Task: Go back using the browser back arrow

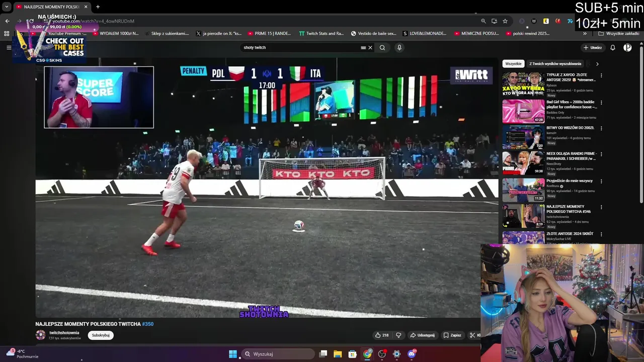Action: [7, 21]
